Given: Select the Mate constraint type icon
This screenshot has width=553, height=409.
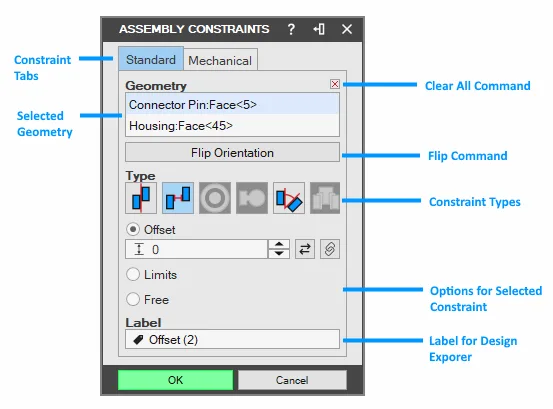Looking at the screenshot, I should [x=141, y=198].
